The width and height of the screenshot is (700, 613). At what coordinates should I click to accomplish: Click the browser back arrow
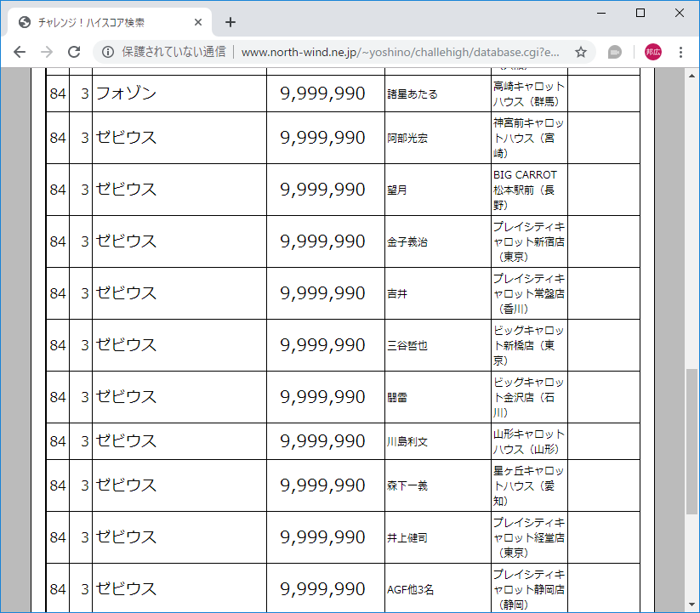click(20, 52)
